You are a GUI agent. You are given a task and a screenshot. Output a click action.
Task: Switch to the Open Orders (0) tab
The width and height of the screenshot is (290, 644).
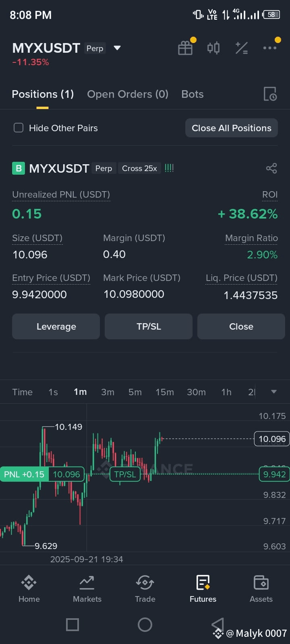128,94
